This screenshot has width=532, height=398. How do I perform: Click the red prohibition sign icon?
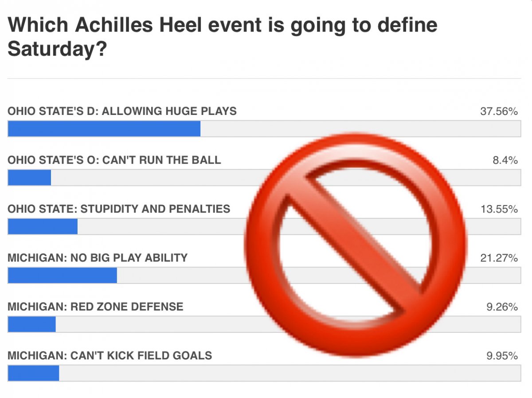356,245
